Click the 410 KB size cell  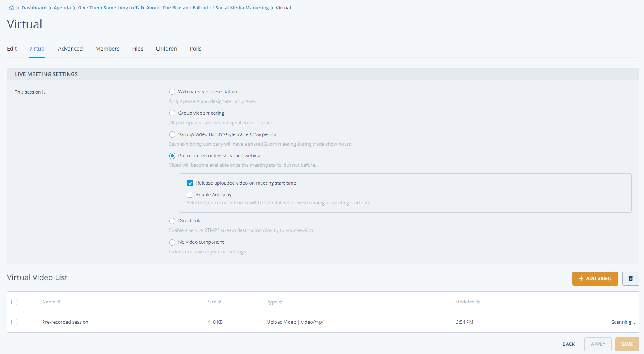215,322
